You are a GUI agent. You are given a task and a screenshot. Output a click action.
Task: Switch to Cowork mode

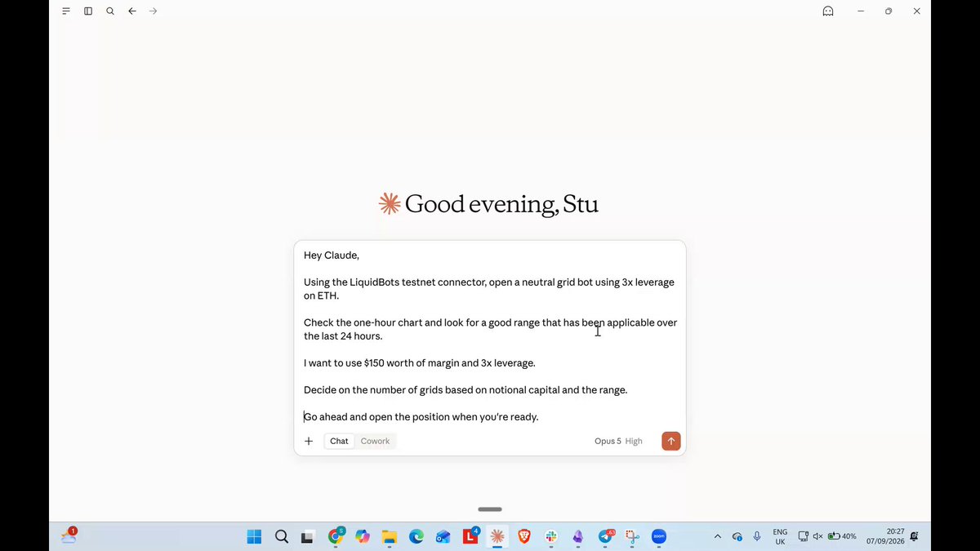(x=376, y=441)
